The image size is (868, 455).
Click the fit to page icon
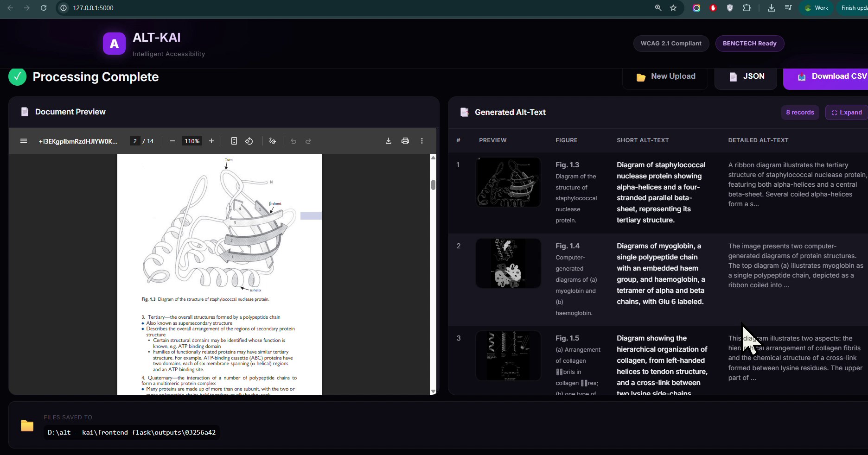(x=234, y=141)
